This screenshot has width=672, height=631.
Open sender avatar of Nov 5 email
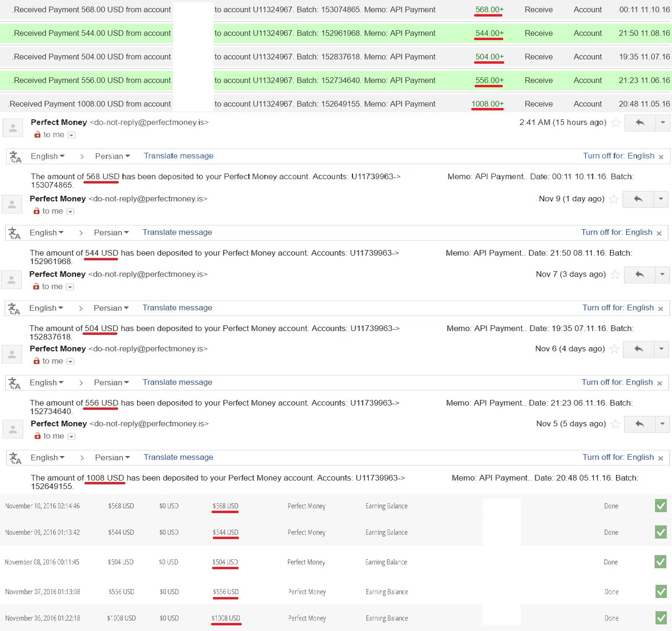(13, 429)
